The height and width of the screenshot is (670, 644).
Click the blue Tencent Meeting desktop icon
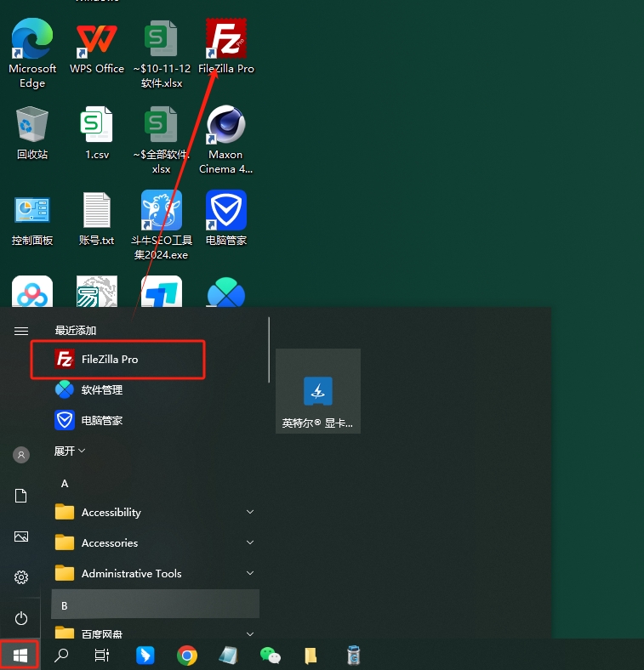[x=162, y=292]
